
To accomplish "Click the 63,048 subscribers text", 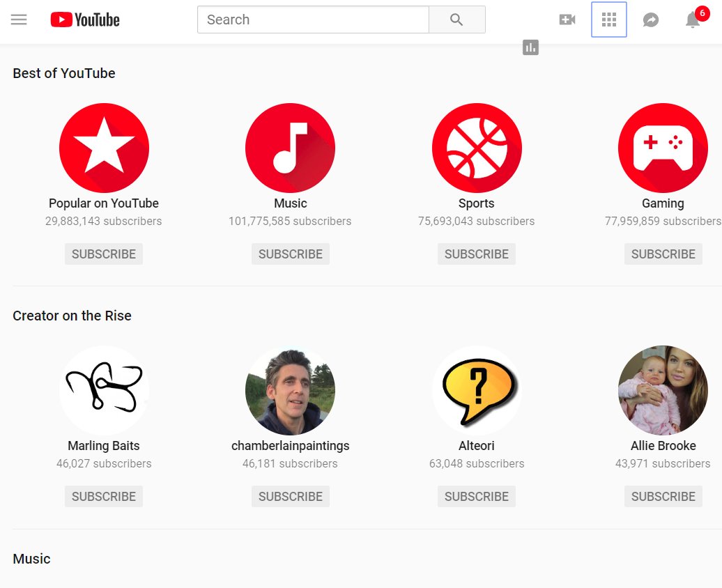I will point(477,464).
